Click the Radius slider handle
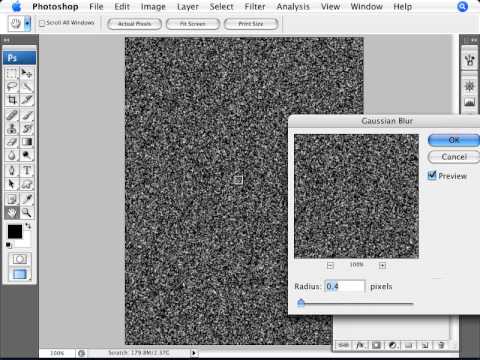480x360 pixels. (x=301, y=303)
